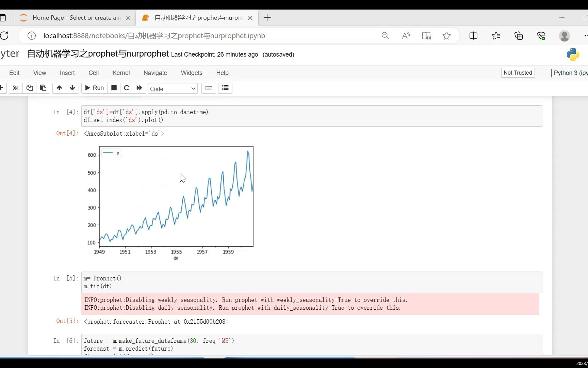Select code cell In [5] Prophet
This screenshot has width=588, height=368.
point(312,282)
